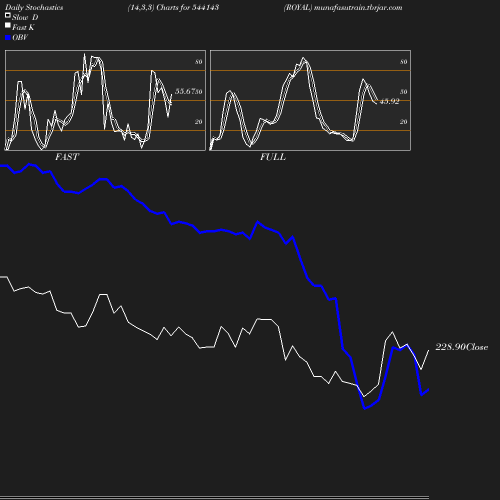Click the 80 axis label in FULL chart

tap(404, 62)
